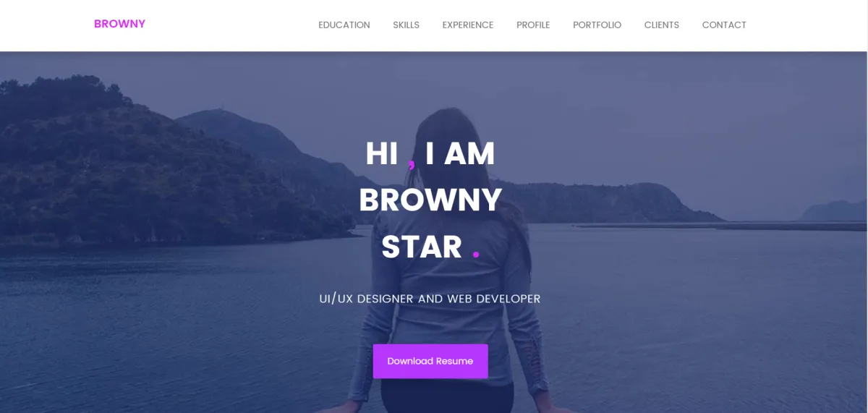This screenshot has height=413, width=868.
Task: Click the STAR word in the hero title
Action: tap(422, 247)
